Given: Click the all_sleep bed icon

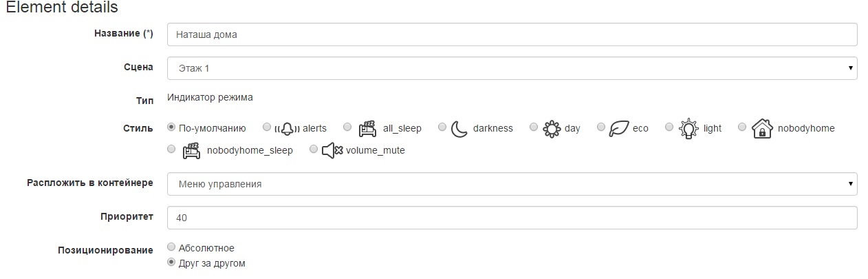Looking at the screenshot, I should pos(368,128).
